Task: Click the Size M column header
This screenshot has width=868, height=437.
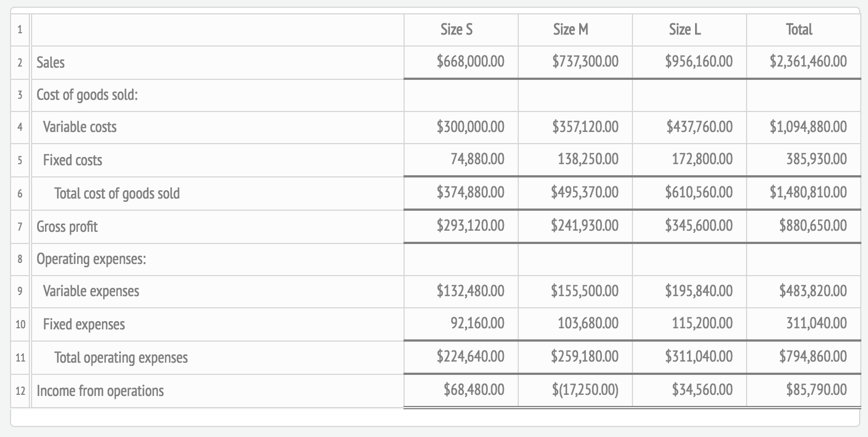Action: coord(570,29)
